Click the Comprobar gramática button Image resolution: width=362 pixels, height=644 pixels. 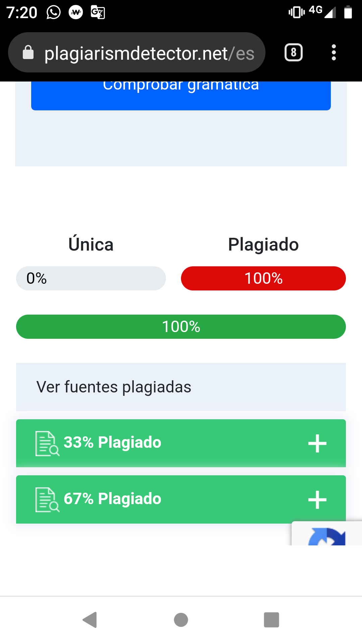[x=181, y=96]
